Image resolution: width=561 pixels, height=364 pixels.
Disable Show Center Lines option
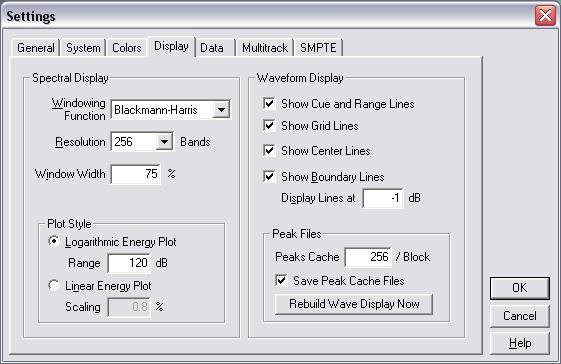pyautogui.click(x=269, y=151)
